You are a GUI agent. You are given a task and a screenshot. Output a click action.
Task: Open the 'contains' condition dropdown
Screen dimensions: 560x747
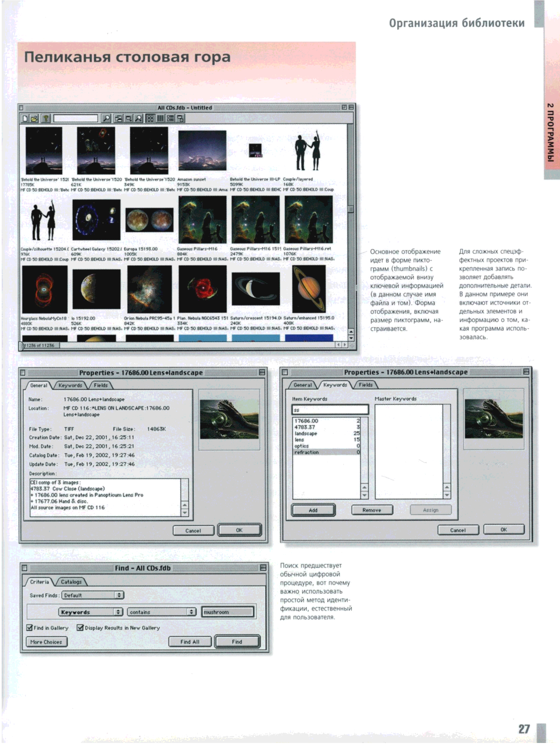[161, 612]
